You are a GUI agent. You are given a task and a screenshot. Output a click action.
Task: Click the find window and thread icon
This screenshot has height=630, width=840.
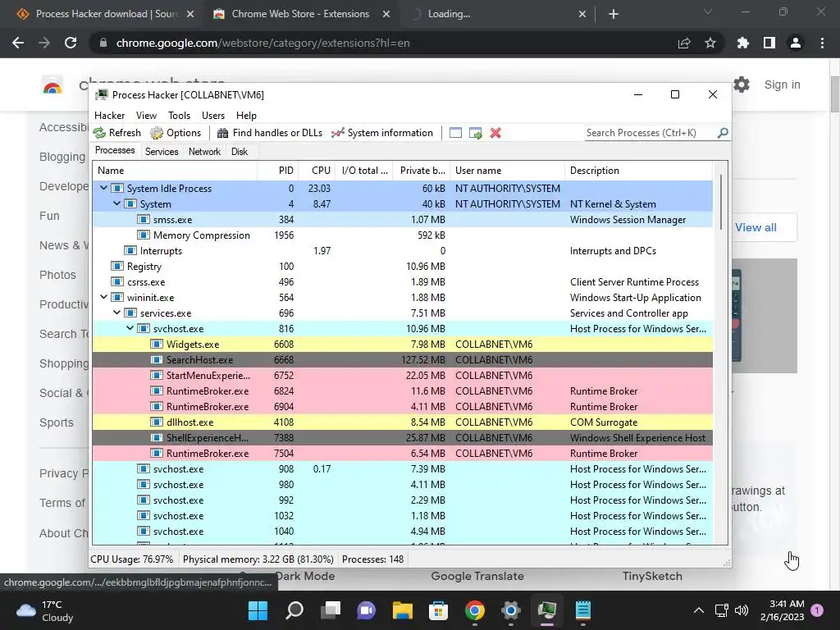click(475, 133)
